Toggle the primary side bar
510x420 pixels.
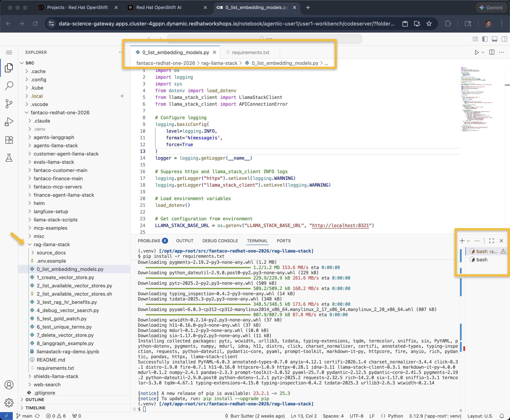485,39
